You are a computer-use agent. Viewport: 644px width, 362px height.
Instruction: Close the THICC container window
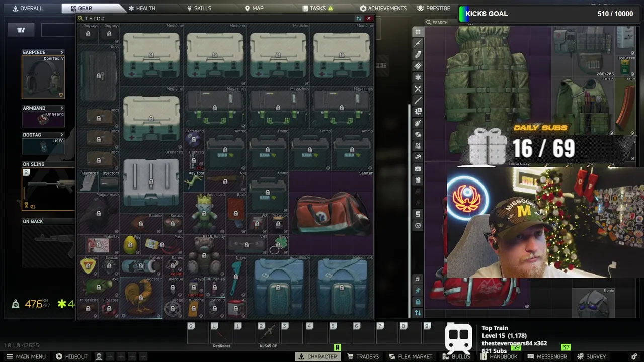coord(369,19)
